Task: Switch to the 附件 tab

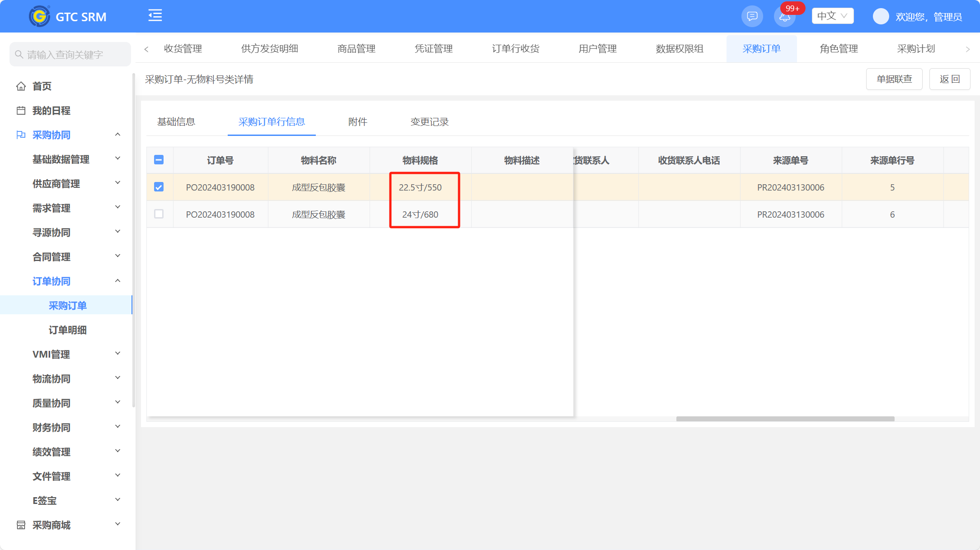Action: [x=358, y=121]
